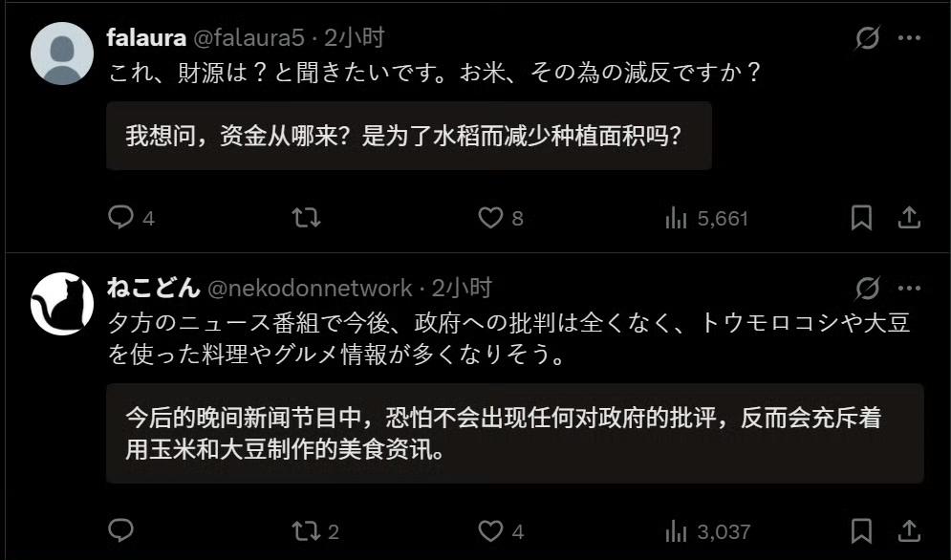Viewport: 951px width, 560px height.
Task: Repost ねこどん's tweet with 2 reposts
Action: (315, 531)
